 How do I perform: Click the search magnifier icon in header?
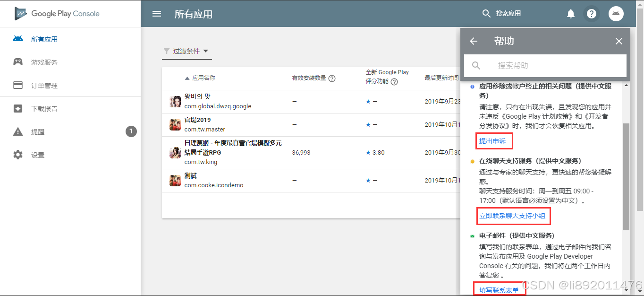486,14
